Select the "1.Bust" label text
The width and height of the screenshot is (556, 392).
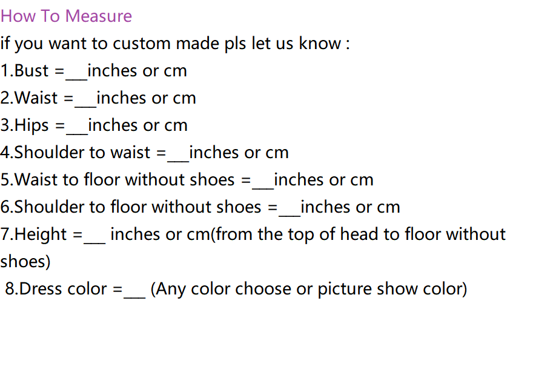click(25, 71)
